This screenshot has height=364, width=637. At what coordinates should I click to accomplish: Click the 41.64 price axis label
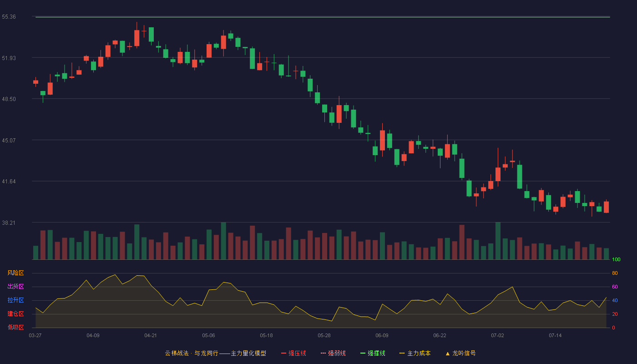tap(9, 182)
